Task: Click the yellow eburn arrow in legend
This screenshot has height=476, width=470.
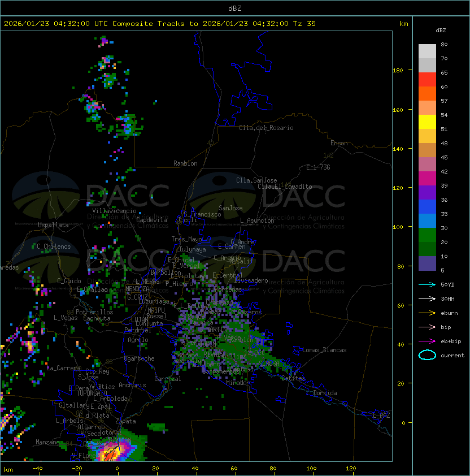Action: (x=427, y=313)
